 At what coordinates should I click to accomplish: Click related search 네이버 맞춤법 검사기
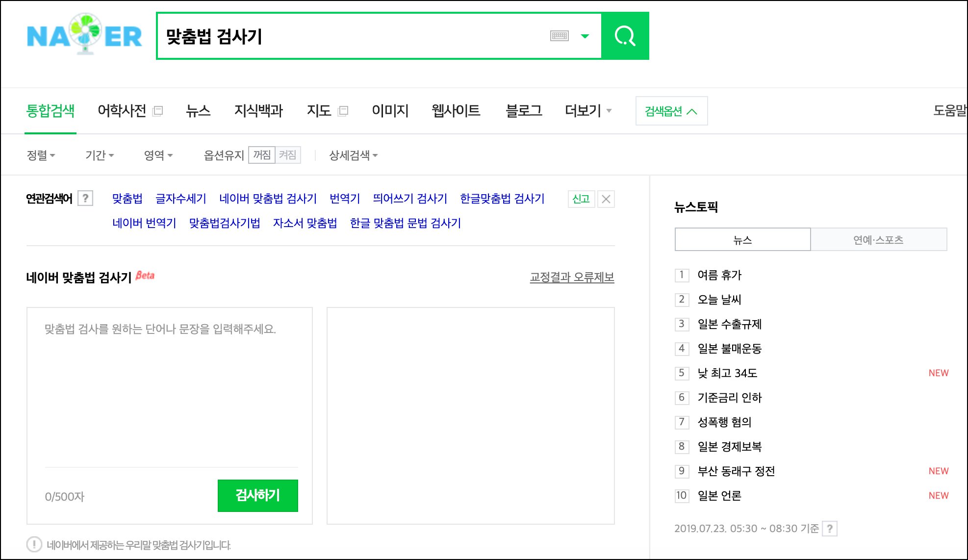click(268, 198)
